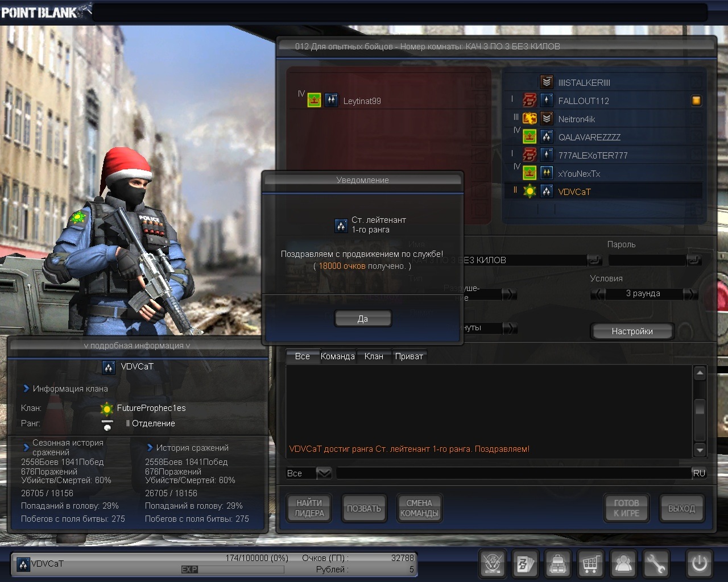Click FutureProphec1es sun clan icon in info panel

106,409
